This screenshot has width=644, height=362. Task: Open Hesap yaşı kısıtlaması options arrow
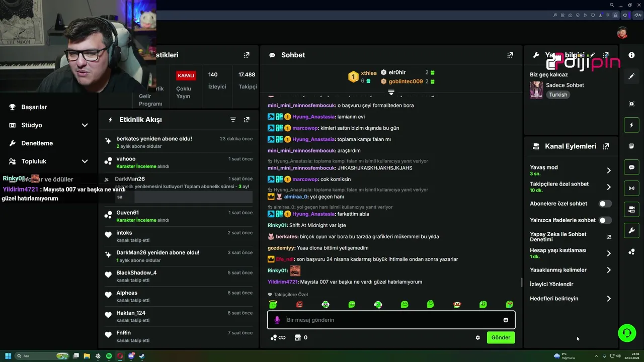pos(609,253)
